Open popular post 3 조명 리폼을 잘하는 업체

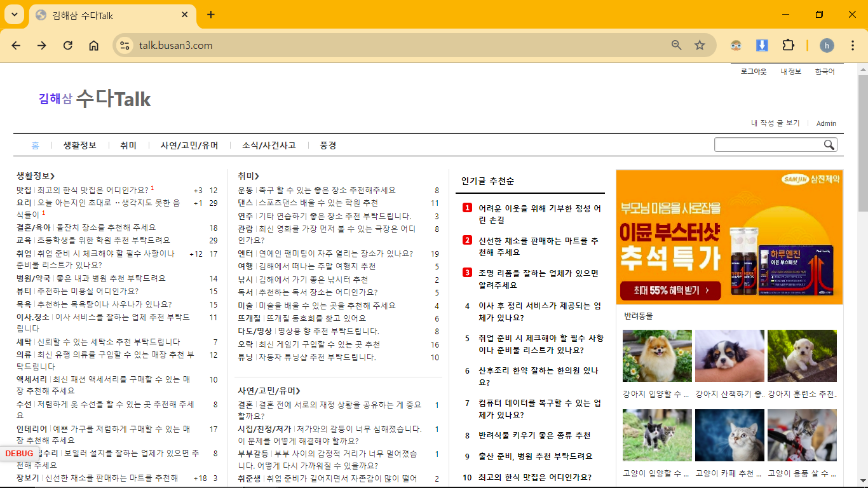click(538, 280)
